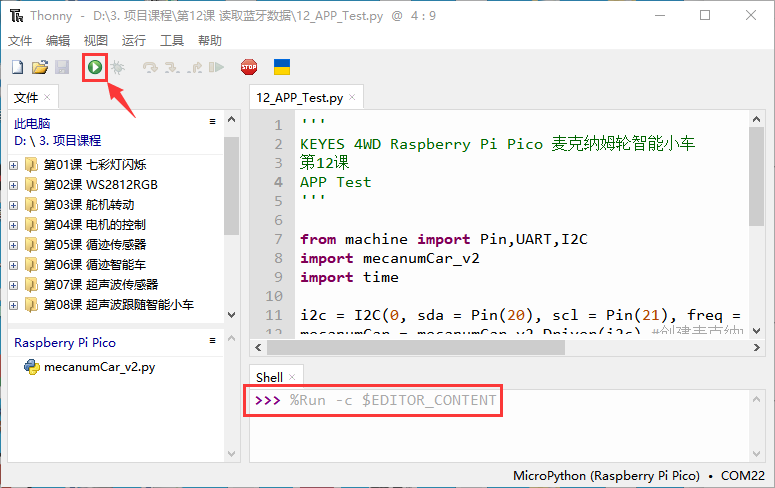Select the Shell tab
The image size is (775, 488).
(269, 378)
